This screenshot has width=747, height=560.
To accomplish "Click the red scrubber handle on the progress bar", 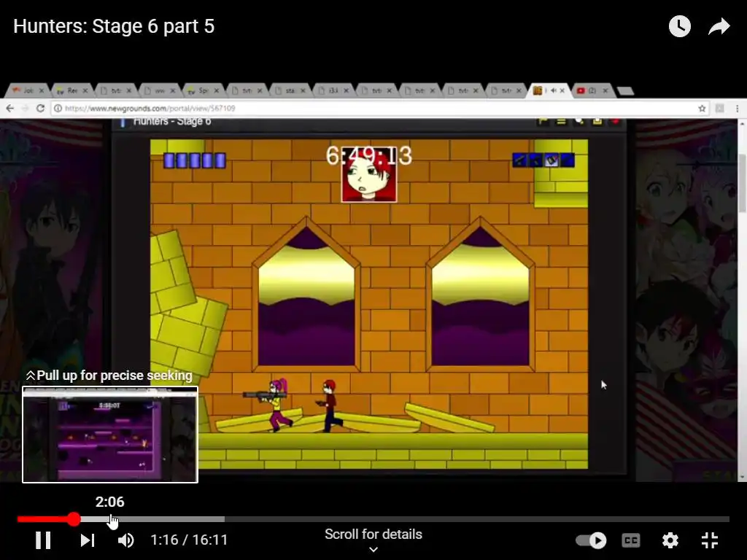I will tap(74, 519).
